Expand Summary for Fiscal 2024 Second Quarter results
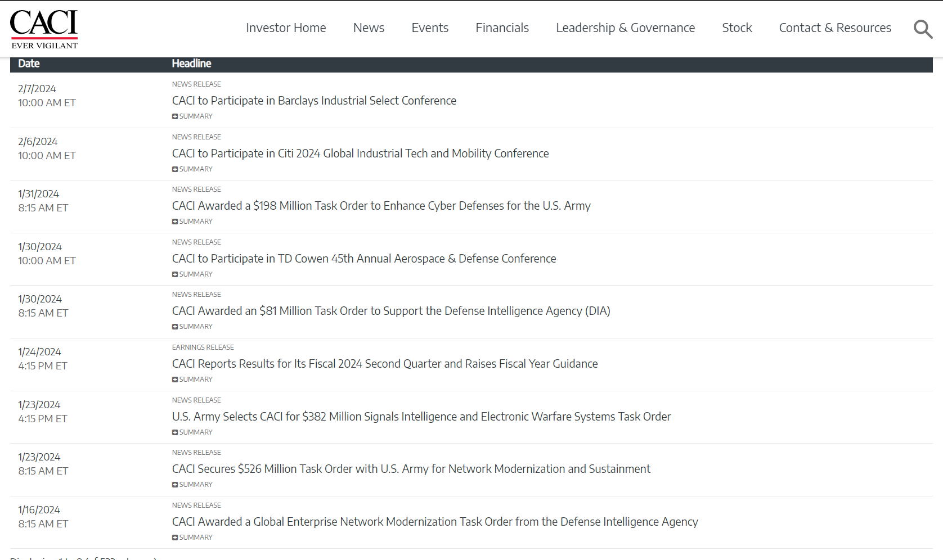Image resolution: width=943 pixels, height=560 pixels. coord(192,380)
